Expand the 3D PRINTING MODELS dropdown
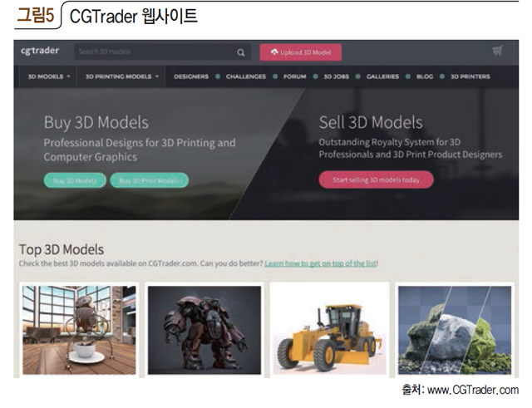 (x=122, y=76)
